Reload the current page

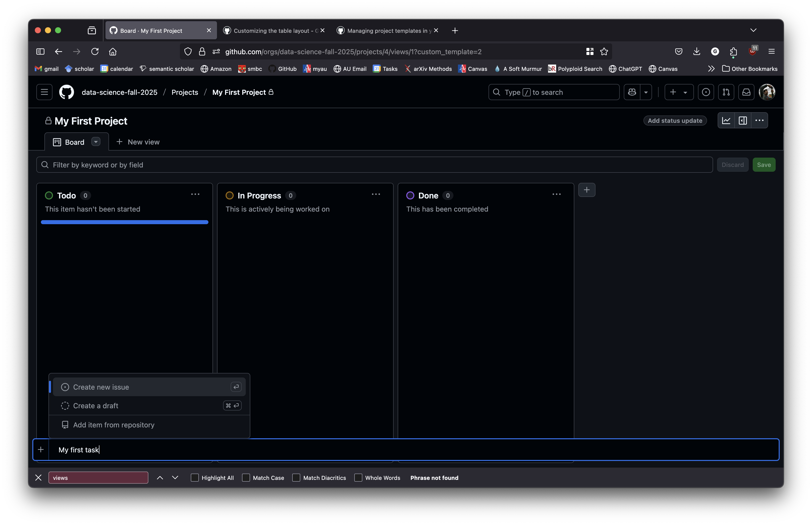tap(95, 51)
